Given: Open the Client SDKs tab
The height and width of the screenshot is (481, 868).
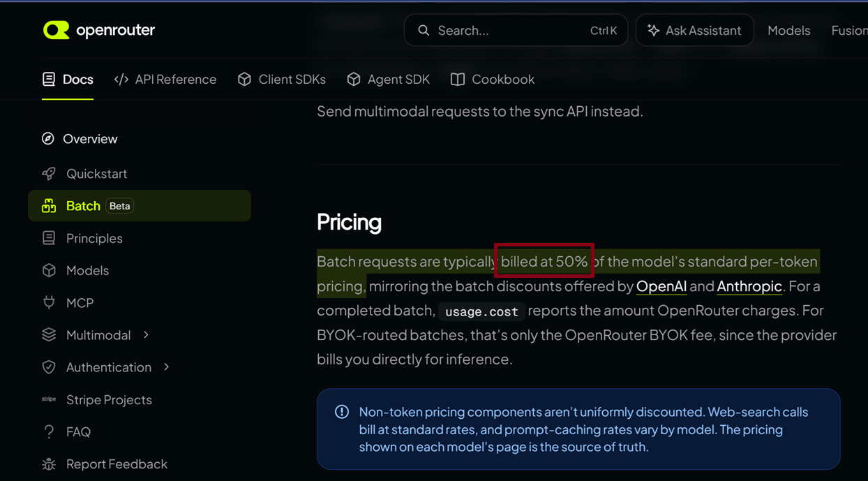Looking at the screenshot, I should 282,80.
